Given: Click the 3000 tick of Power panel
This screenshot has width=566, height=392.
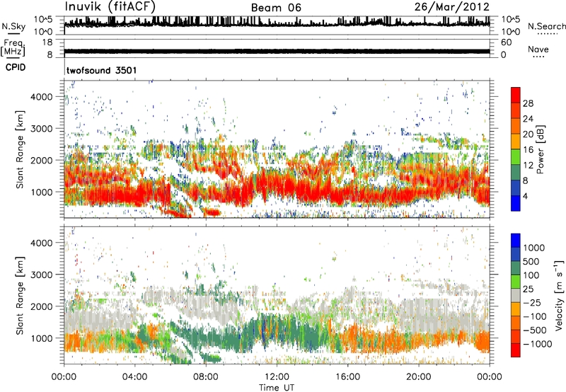Looking at the screenshot, I should tap(41, 129).
